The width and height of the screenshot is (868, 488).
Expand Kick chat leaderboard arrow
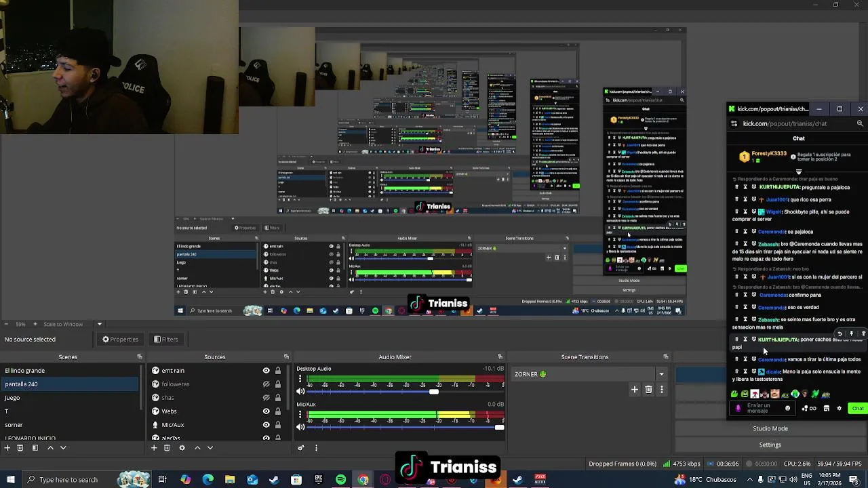click(798, 171)
